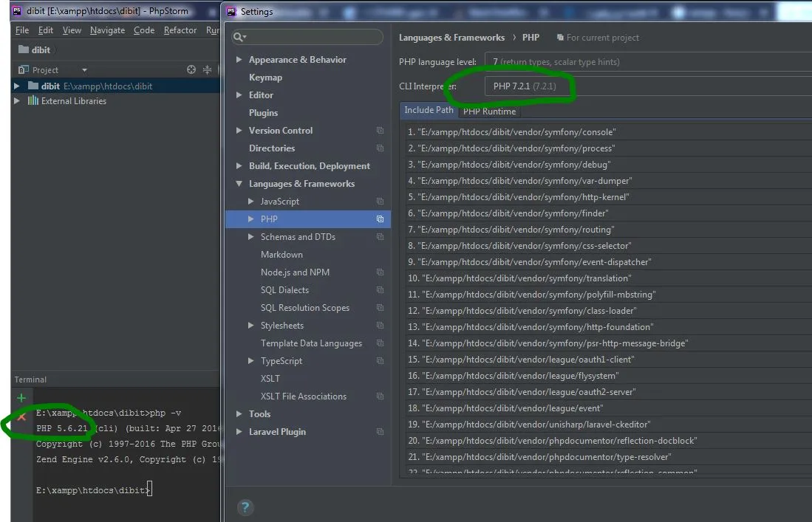Expand Build, Execution, Deployment group
The image size is (812, 522).
pyautogui.click(x=239, y=165)
